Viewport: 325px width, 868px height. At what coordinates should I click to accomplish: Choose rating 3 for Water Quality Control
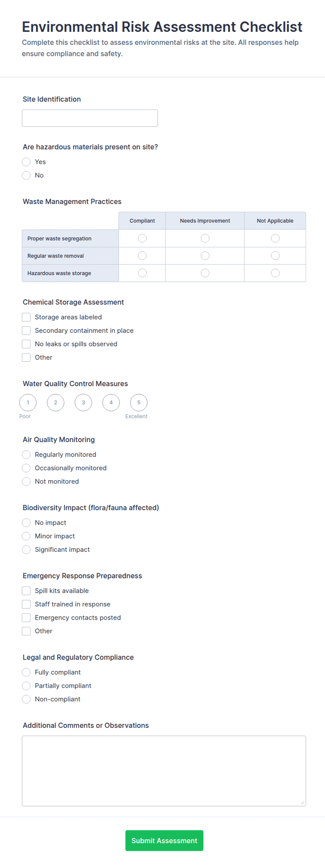(x=84, y=403)
